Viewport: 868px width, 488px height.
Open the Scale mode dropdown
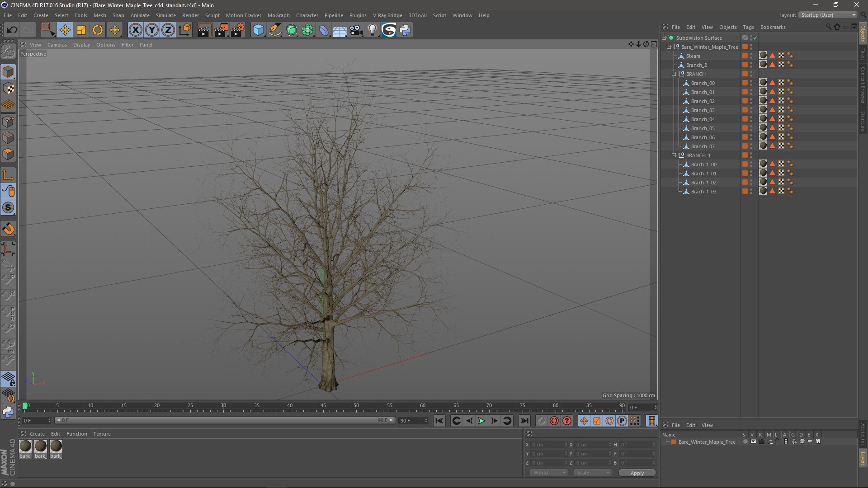[593, 473]
